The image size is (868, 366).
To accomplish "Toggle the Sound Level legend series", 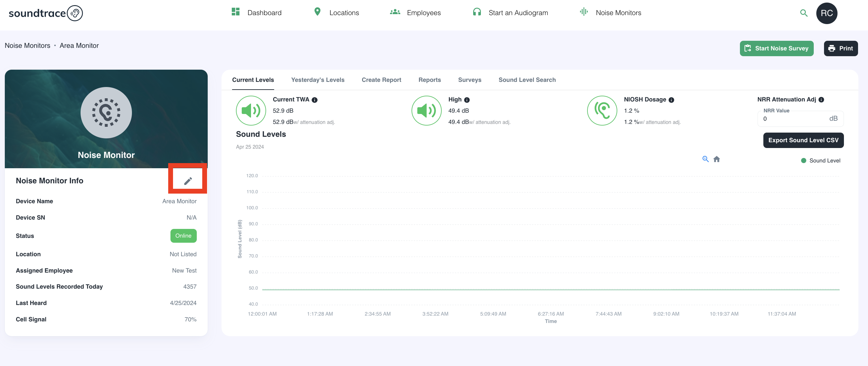I will [820, 161].
